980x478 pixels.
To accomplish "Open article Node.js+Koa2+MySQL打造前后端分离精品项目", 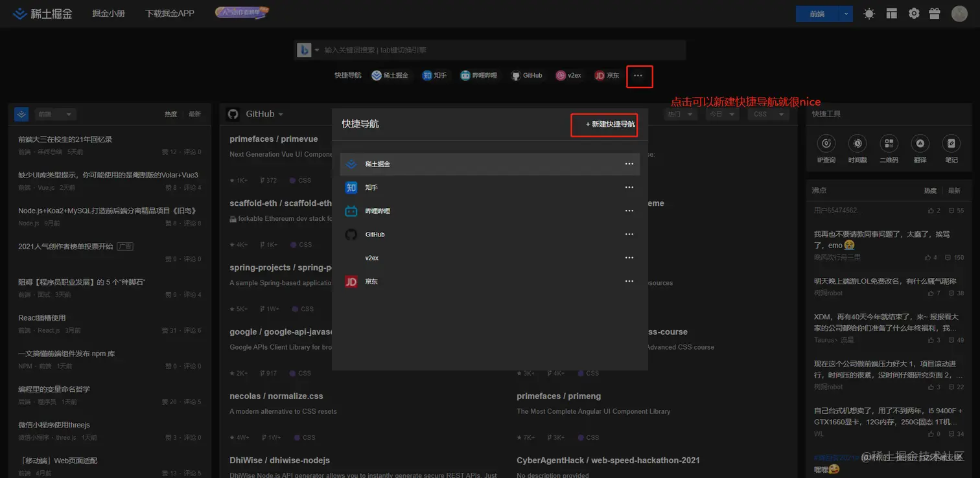I will tap(107, 211).
